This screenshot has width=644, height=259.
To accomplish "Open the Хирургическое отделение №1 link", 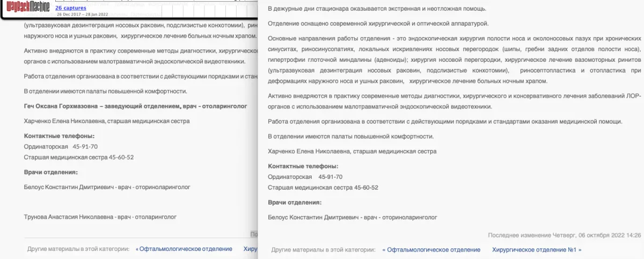I will point(537,250).
